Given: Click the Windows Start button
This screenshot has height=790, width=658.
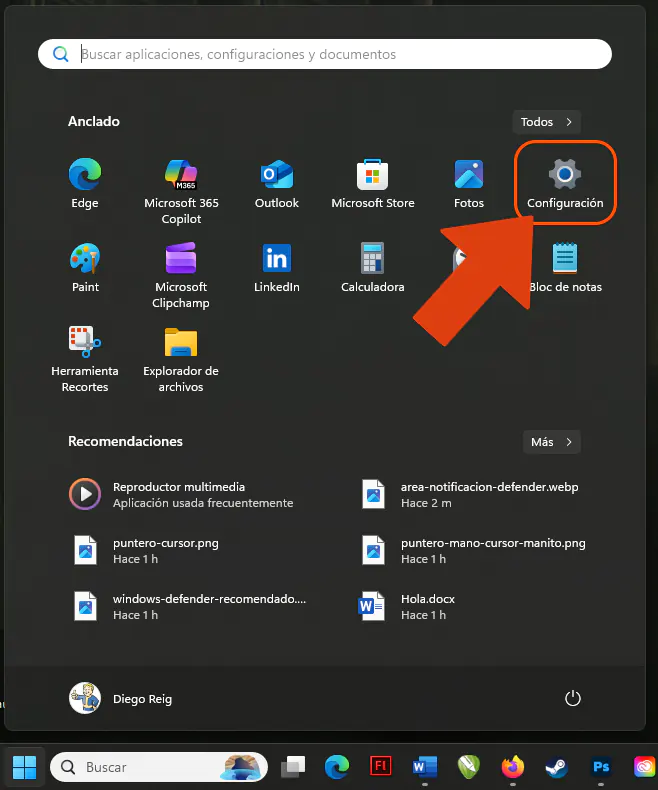Looking at the screenshot, I should 24,767.
